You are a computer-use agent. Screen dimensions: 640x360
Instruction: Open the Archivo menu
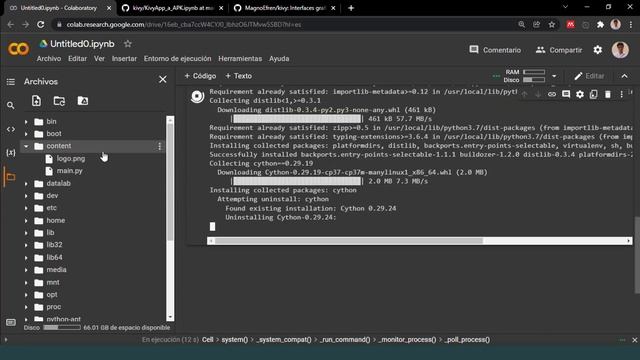point(49,59)
